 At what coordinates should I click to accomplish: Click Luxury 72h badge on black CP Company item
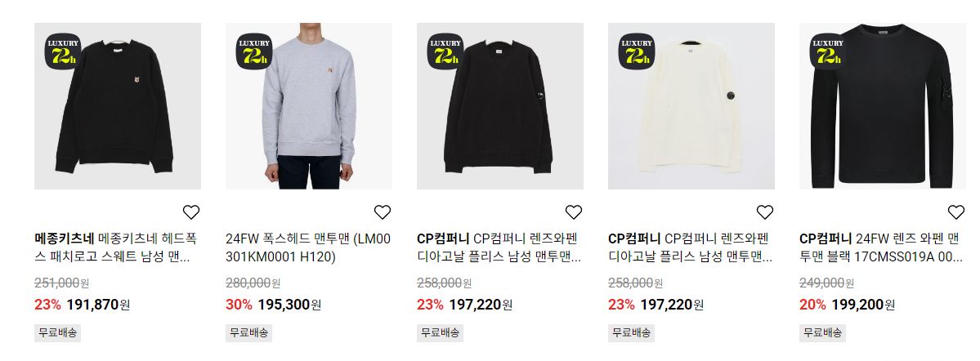445,51
